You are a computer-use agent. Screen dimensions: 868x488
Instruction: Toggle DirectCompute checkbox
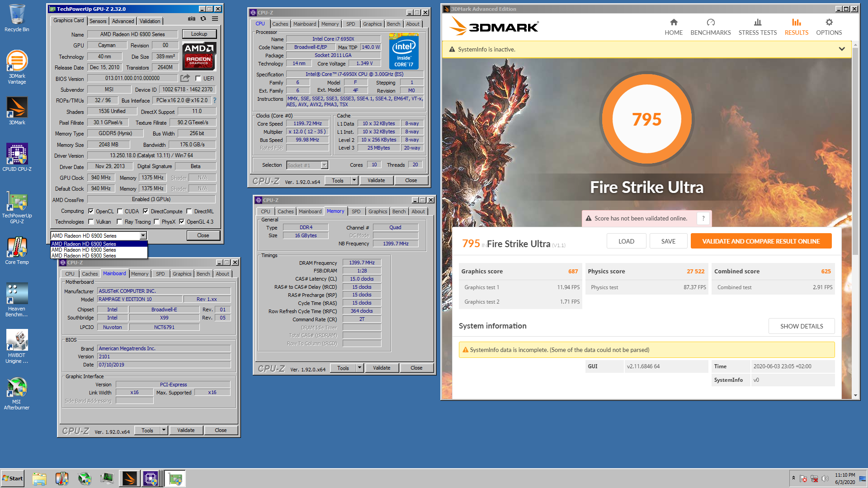146,211
